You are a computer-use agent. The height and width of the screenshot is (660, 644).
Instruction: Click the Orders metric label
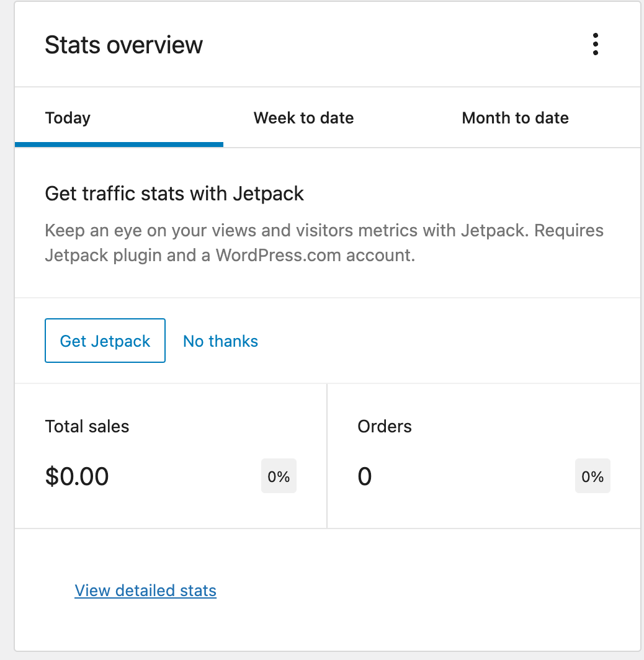click(x=384, y=426)
